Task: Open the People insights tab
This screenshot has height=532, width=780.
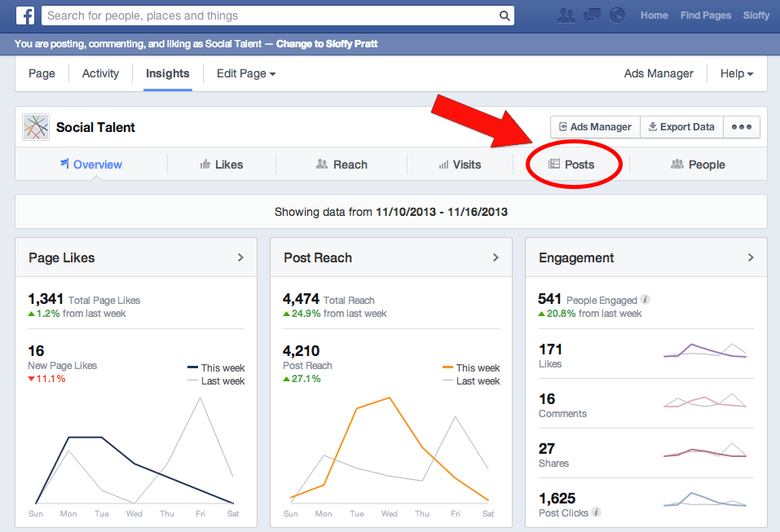Action: [698, 165]
